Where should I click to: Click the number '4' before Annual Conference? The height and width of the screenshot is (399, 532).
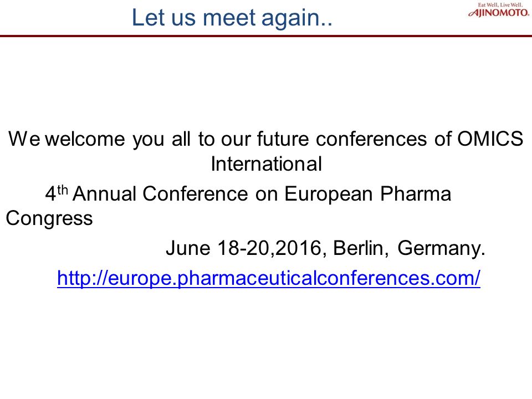(x=50, y=194)
